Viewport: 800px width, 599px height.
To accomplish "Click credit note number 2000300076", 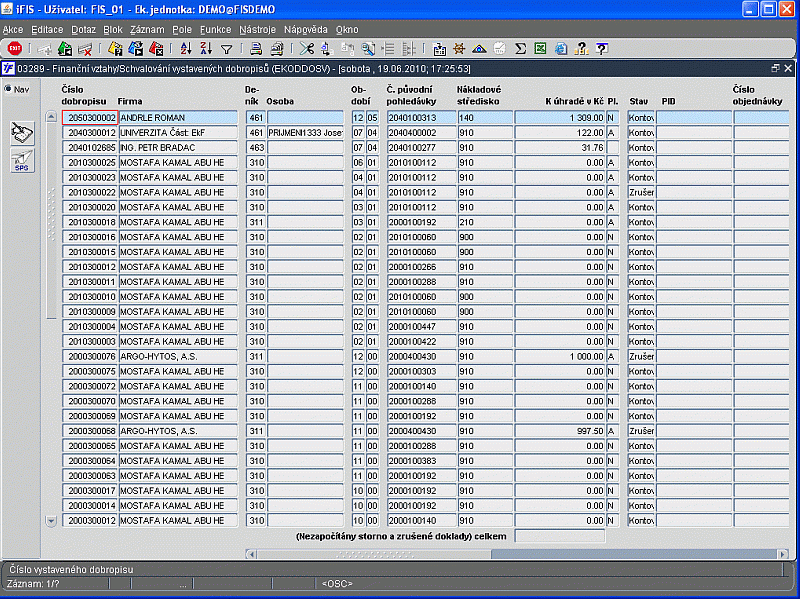I will click(90, 357).
